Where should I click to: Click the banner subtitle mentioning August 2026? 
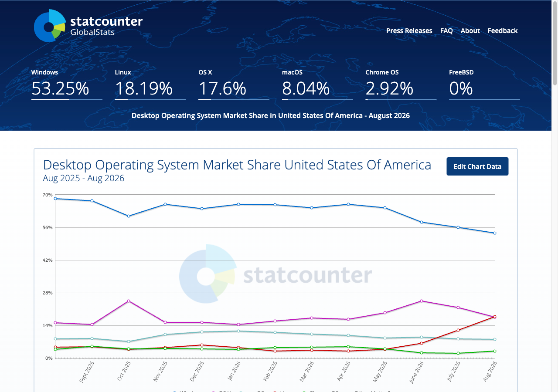271,115
